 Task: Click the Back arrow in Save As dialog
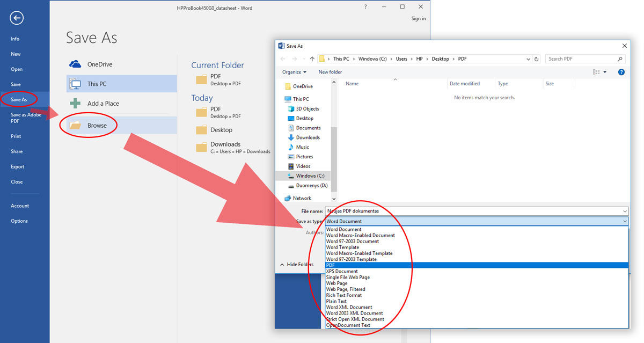(283, 59)
